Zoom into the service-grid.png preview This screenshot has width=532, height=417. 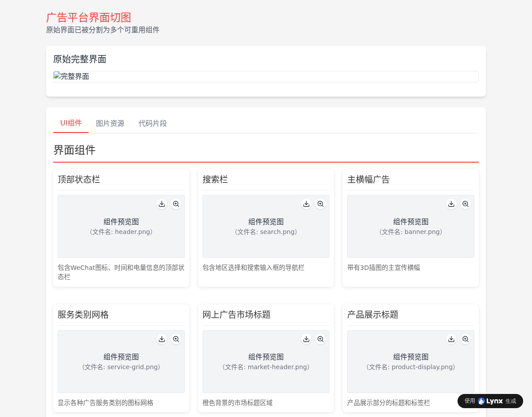pyautogui.click(x=176, y=339)
